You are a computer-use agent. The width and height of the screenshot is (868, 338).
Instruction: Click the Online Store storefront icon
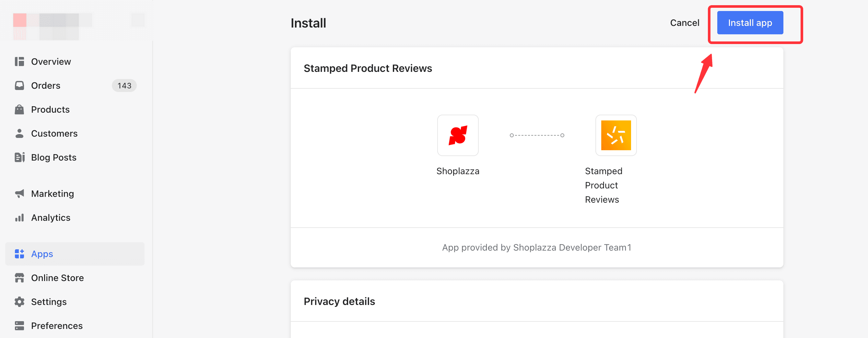[x=19, y=278]
